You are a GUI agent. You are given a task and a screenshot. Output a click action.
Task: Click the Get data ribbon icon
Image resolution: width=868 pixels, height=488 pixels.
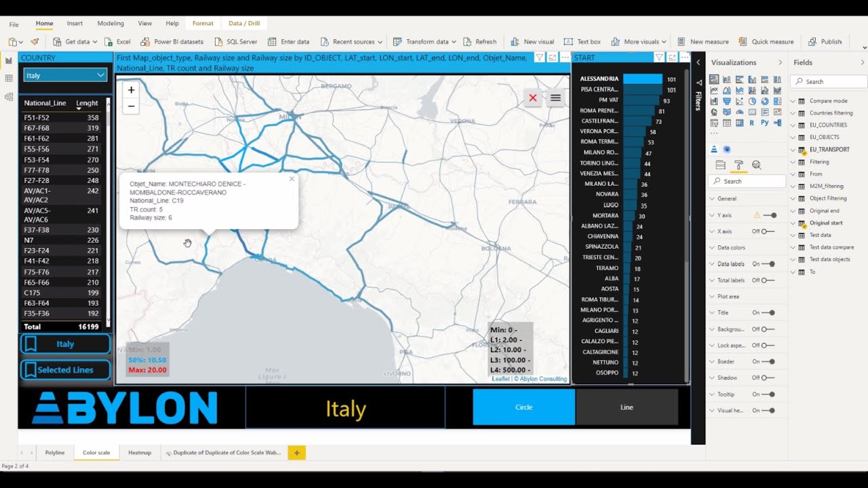click(58, 41)
